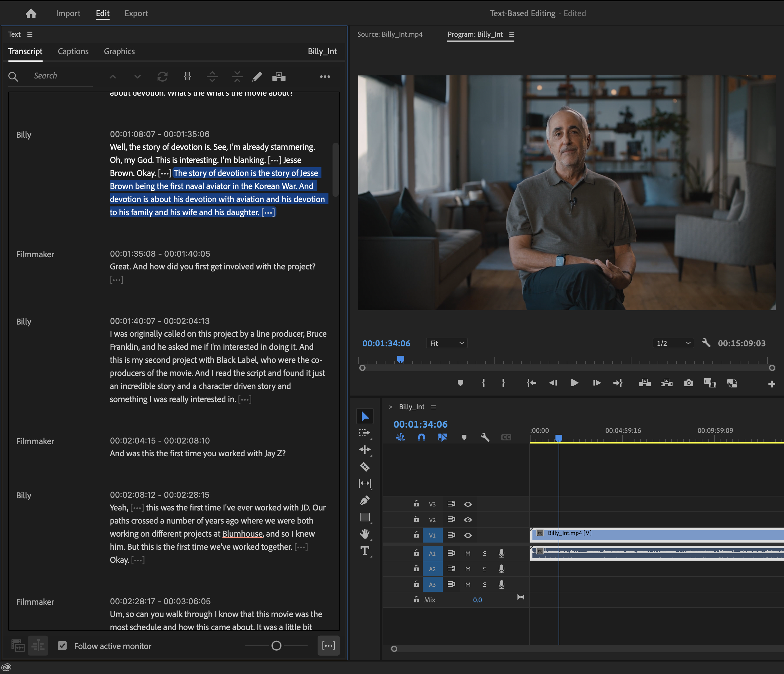This screenshot has height=674, width=784.
Task: Open the Fit zoom level dropdown
Action: (445, 343)
